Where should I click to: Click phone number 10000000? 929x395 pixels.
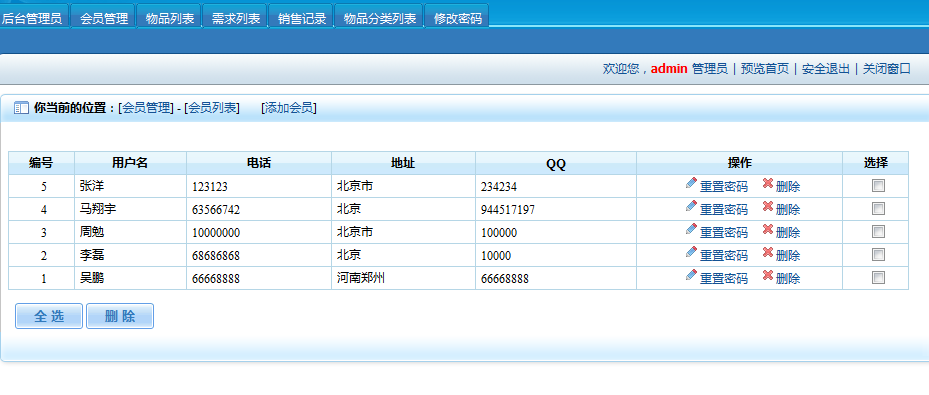pos(216,233)
